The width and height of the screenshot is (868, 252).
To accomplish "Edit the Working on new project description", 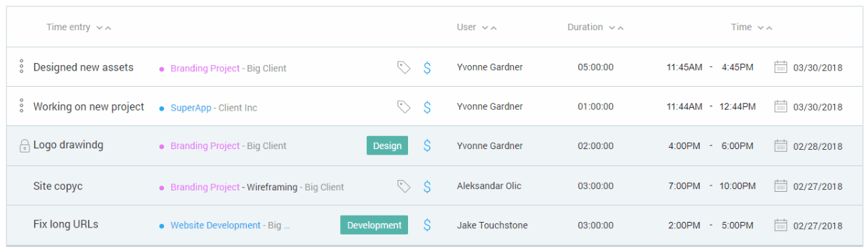I will coord(89,106).
